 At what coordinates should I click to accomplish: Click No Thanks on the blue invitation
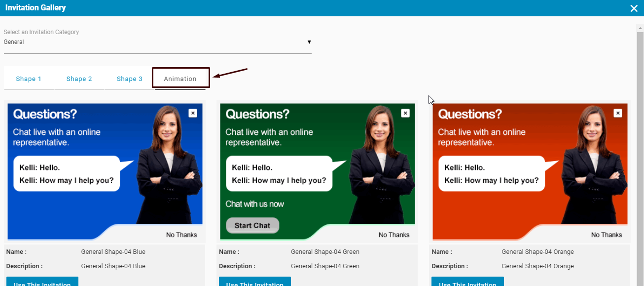click(181, 235)
